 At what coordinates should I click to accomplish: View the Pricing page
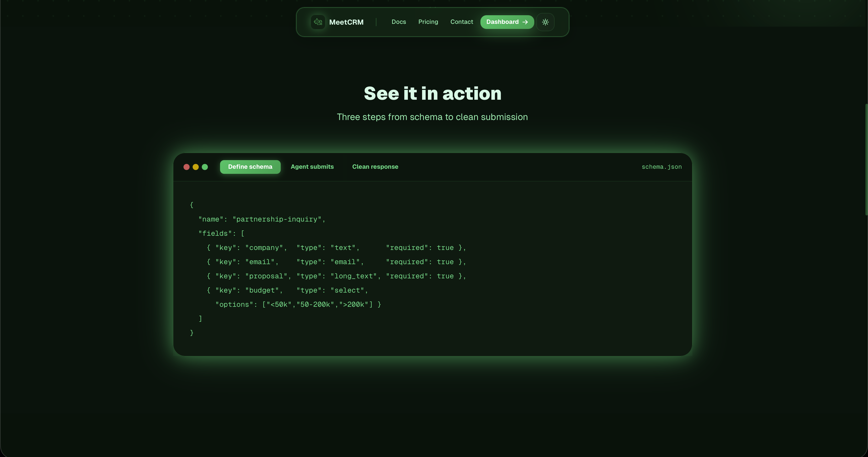tap(428, 22)
